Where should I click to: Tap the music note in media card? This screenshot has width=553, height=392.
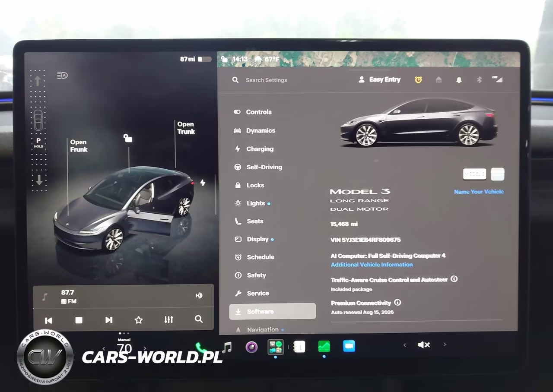pos(44,297)
